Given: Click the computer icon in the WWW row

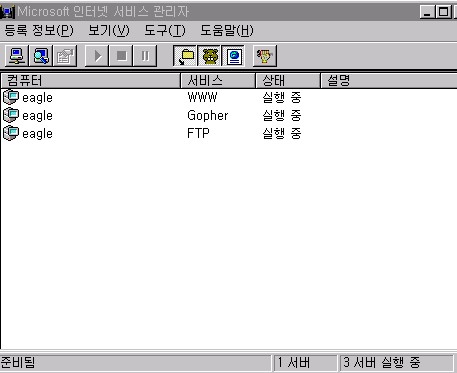Looking at the screenshot, I should click(x=11, y=97).
